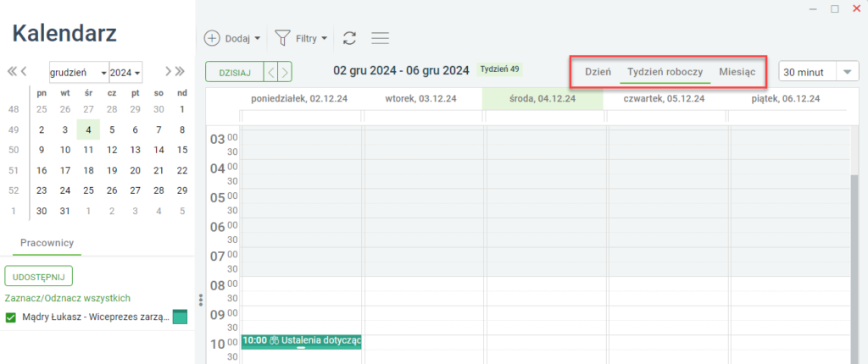Close the calendar window
Image resolution: width=868 pixels, height=364 pixels.
857,8
